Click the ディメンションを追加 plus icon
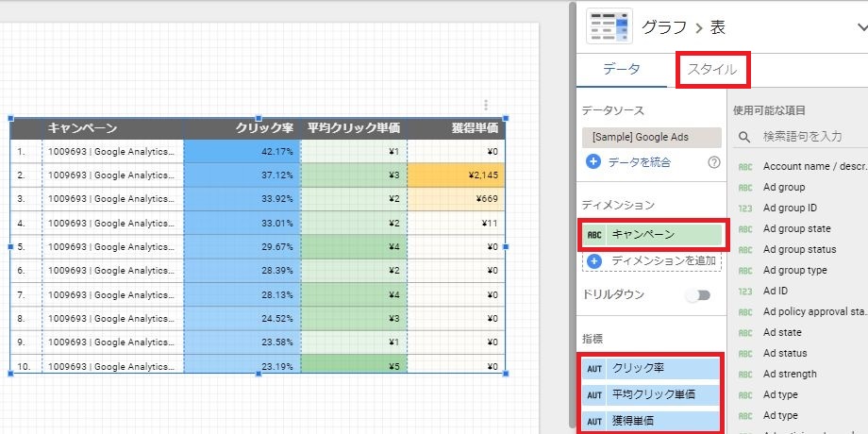Screen dimensions: 868x434 594,261
